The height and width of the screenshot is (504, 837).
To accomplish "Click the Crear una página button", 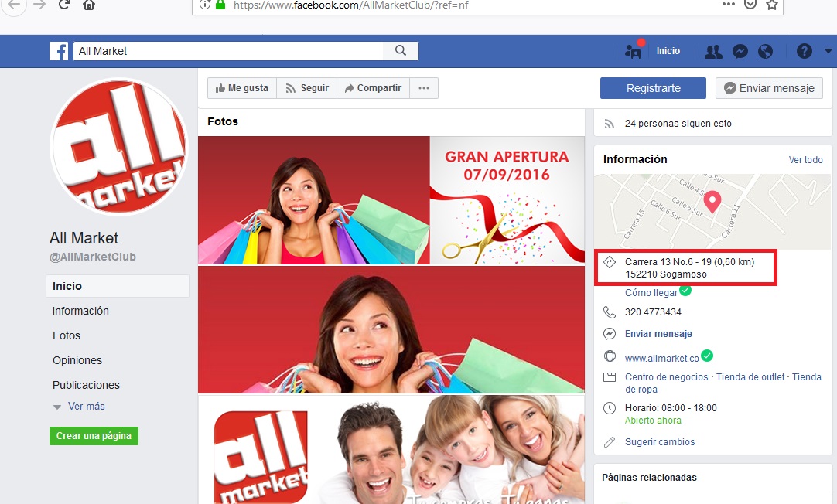I will pos(94,436).
